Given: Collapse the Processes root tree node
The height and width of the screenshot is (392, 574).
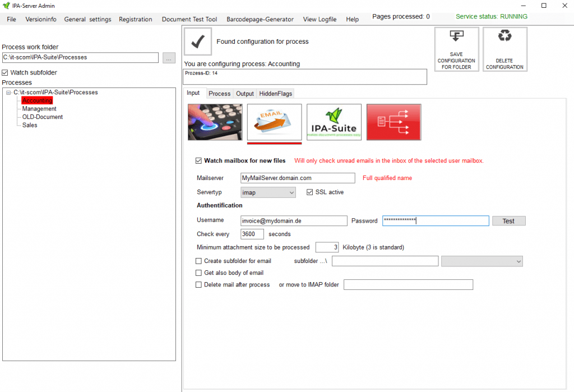Looking at the screenshot, I should point(8,93).
